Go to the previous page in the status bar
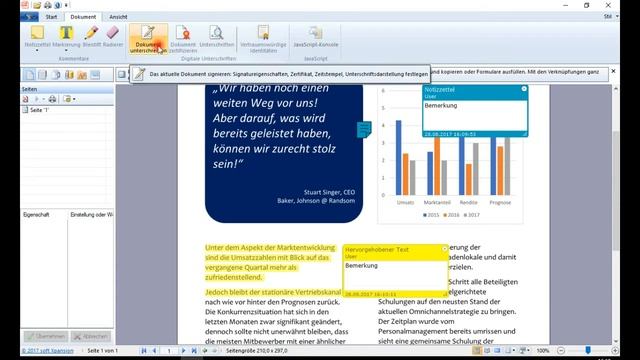 (x=154, y=351)
